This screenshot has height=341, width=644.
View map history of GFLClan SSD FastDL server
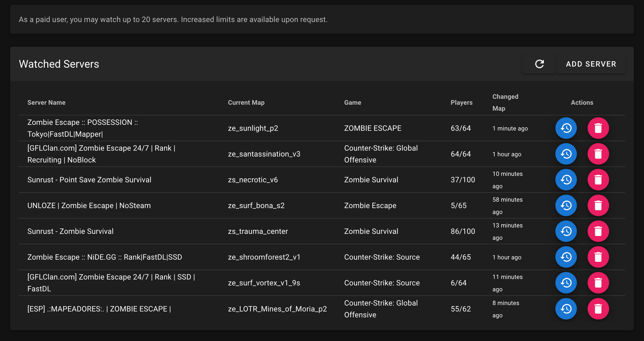[x=566, y=282]
